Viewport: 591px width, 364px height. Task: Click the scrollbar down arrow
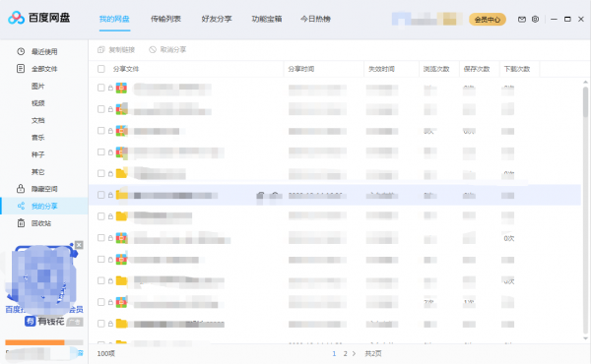coord(585,338)
